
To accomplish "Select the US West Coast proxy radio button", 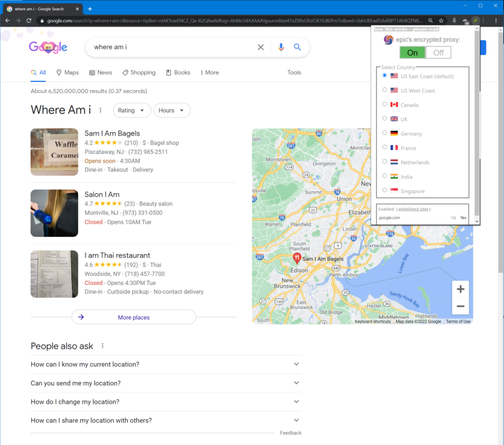I will tap(385, 90).
